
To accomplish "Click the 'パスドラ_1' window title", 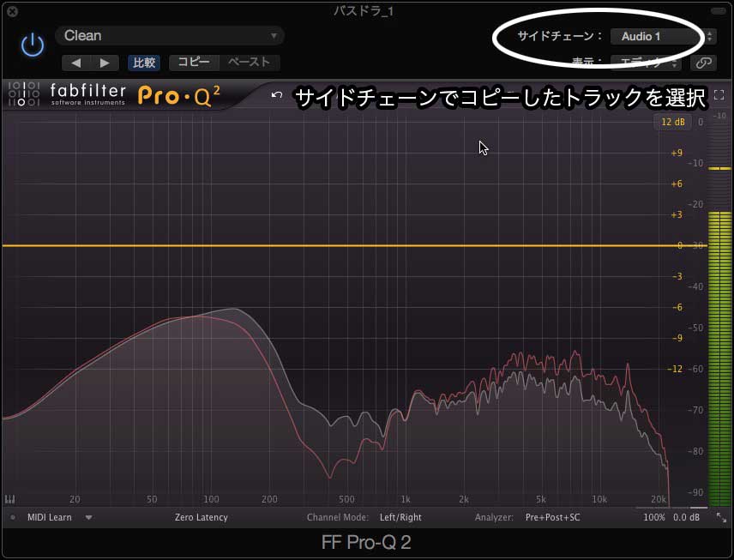I will click(364, 11).
